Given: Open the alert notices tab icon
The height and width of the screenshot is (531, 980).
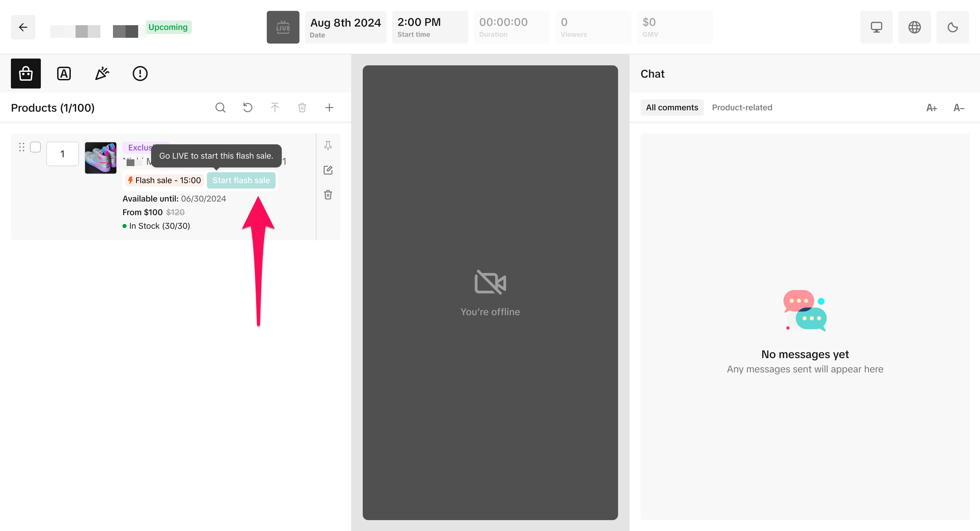Looking at the screenshot, I should tap(140, 74).
